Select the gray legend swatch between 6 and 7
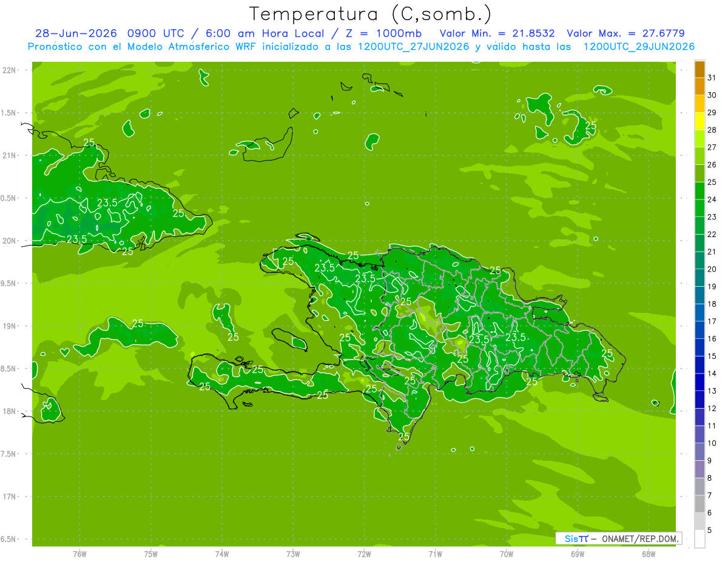Image resolution: width=728 pixels, height=562 pixels. tap(699, 504)
